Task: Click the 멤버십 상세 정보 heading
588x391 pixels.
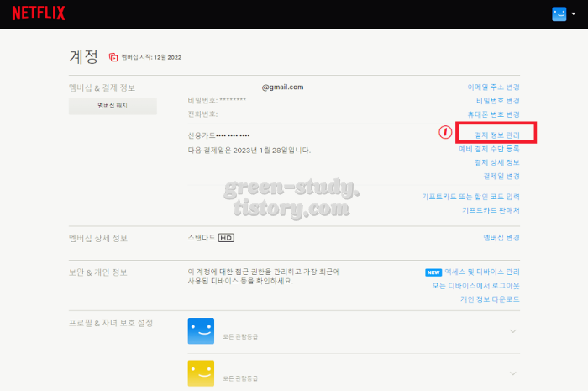Action: pos(98,238)
